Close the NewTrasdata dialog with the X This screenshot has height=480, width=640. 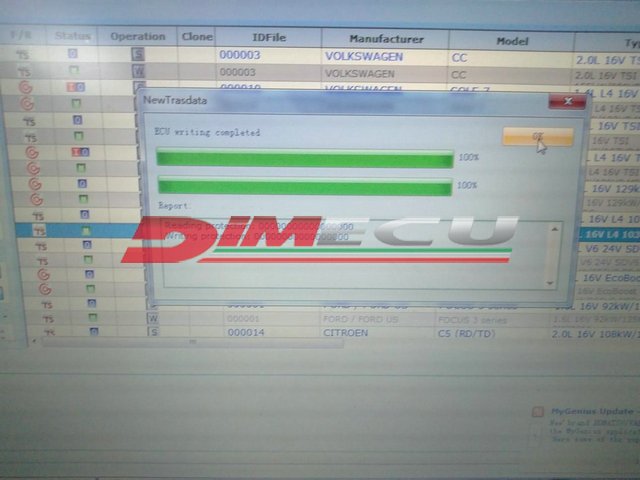coord(568,101)
